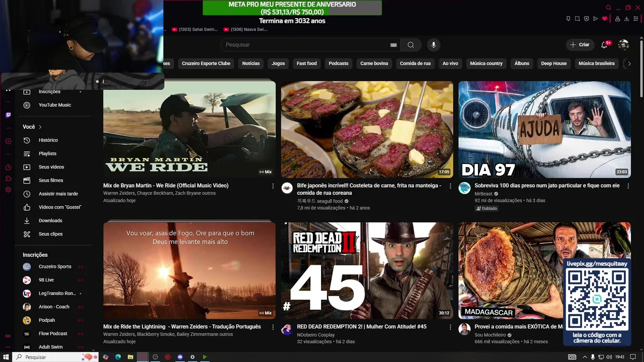
Task: Take a snapshot with browser capture icon
Action: (577, 19)
